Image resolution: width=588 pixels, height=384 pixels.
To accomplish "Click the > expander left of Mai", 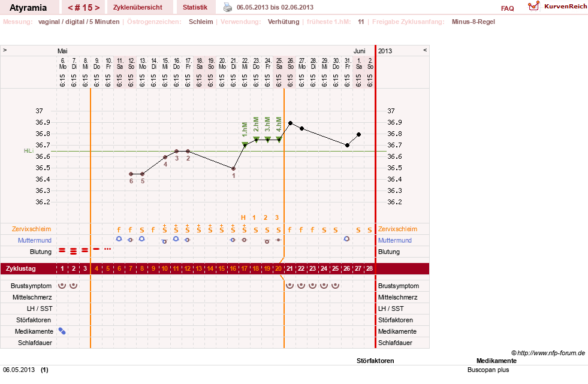I will coord(5,50).
